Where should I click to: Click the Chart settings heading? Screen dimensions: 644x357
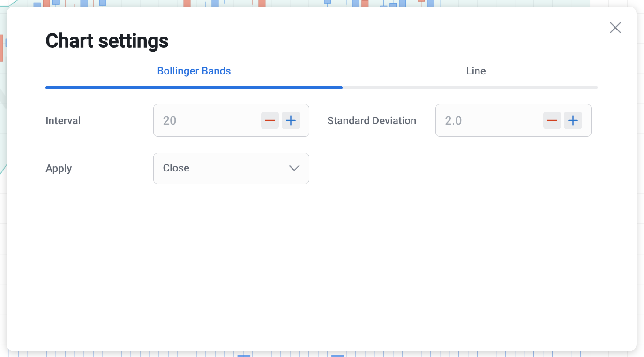click(x=107, y=41)
